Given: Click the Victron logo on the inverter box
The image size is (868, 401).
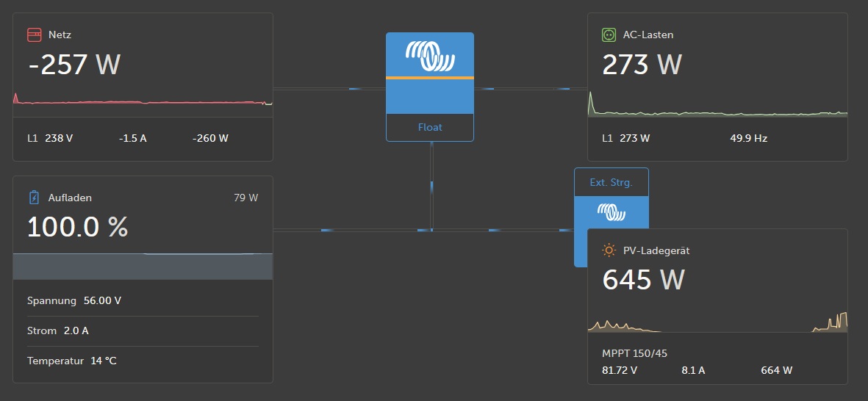Looking at the screenshot, I should coord(430,54).
